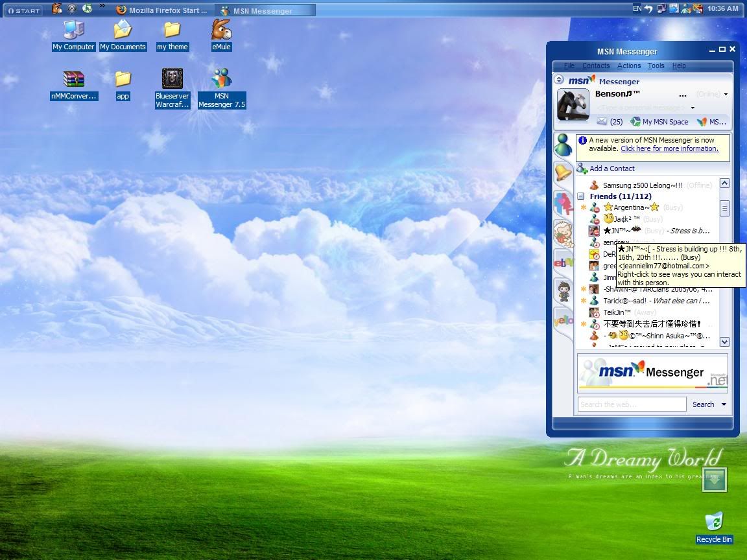Open the eBay tab in Messenger sidebar
The image size is (747, 560).
pyautogui.click(x=563, y=262)
